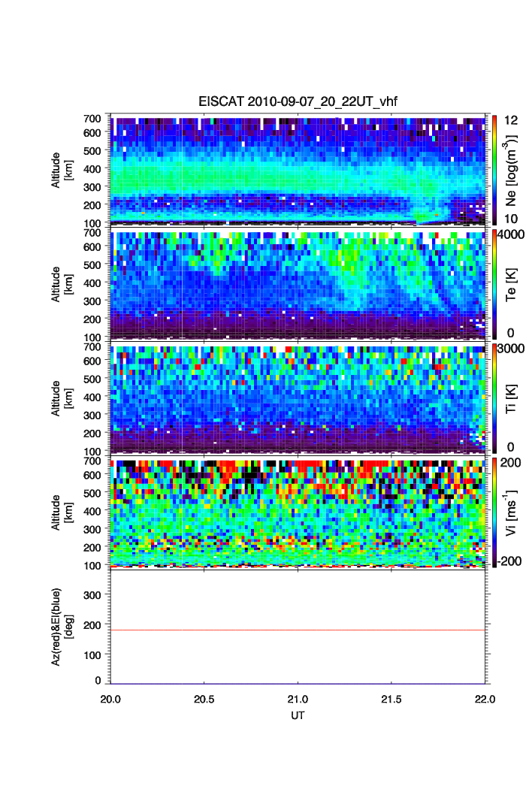Click the Te [K] color bar label
The height and width of the screenshot is (798, 532).
coord(511,284)
